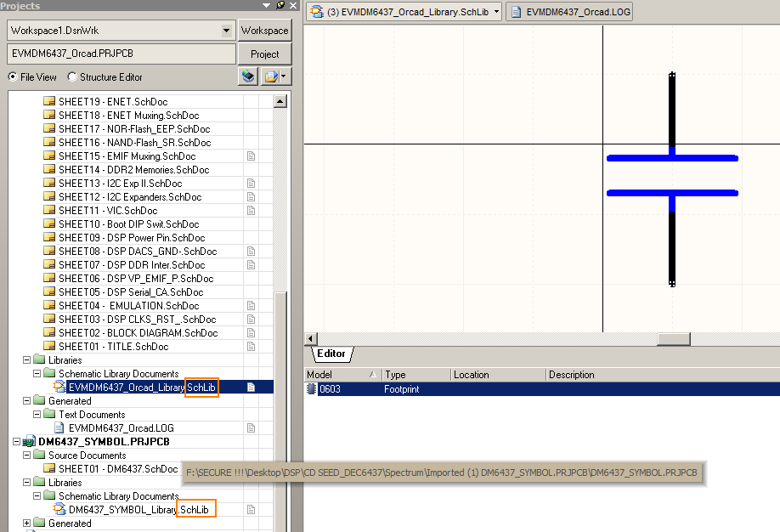Collapse the Source Documents folder
This screenshot has width=780, height=532.
point(27,455)
